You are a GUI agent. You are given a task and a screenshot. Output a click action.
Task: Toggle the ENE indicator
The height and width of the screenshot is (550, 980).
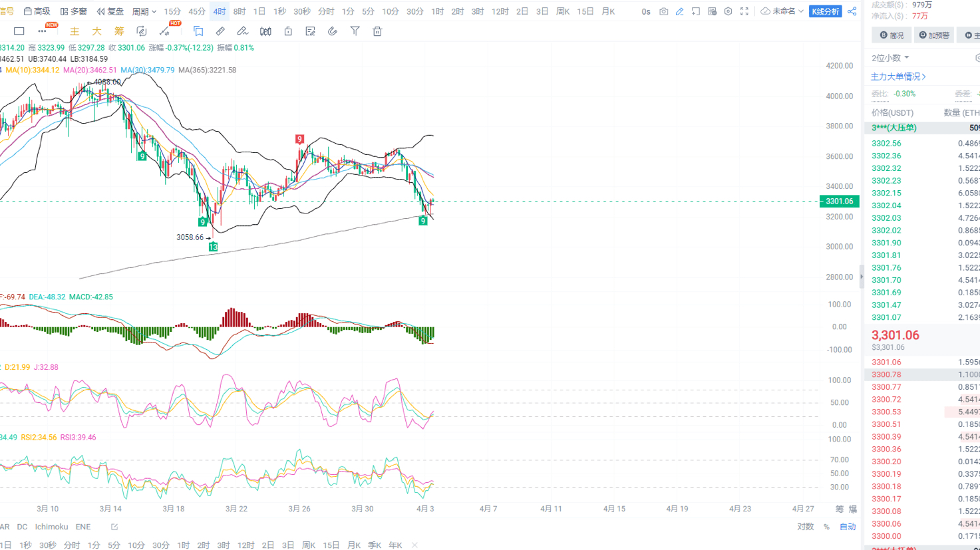pos(82,527)
